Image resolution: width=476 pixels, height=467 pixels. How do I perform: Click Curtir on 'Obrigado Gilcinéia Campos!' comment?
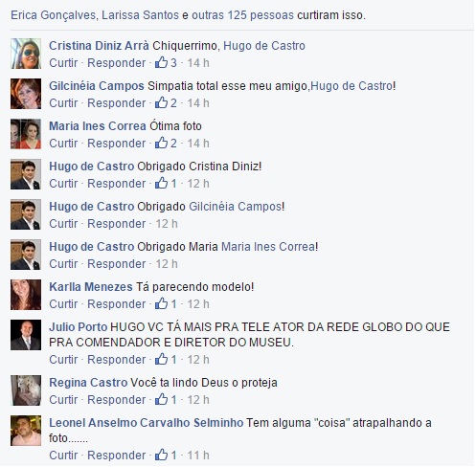63,224
